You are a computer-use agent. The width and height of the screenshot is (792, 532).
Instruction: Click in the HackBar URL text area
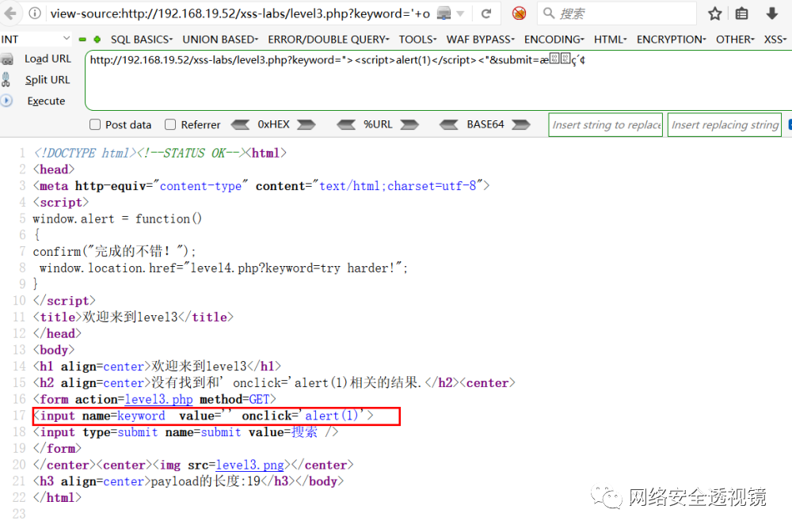[x=439, y=80]
